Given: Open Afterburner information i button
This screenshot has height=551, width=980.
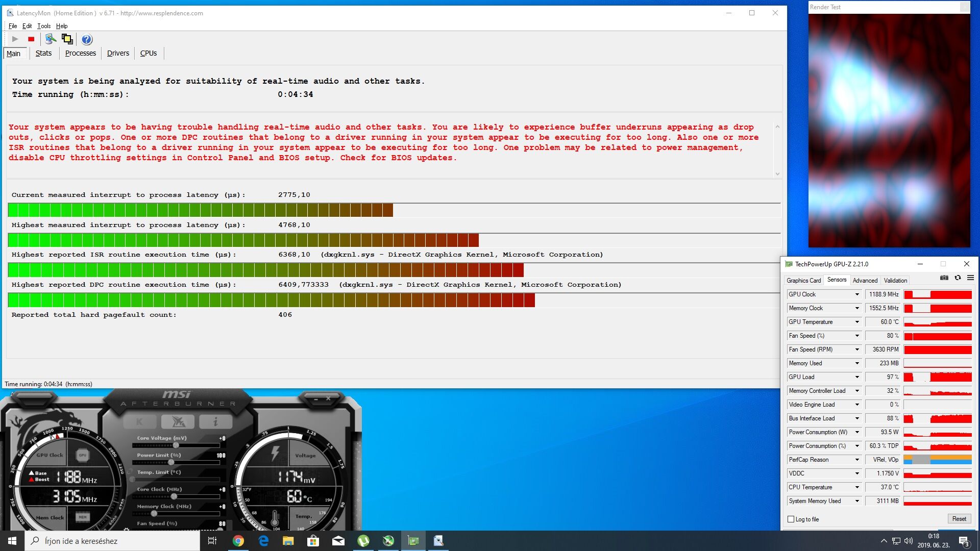Looking at the screenshot, I should point(215,421).
